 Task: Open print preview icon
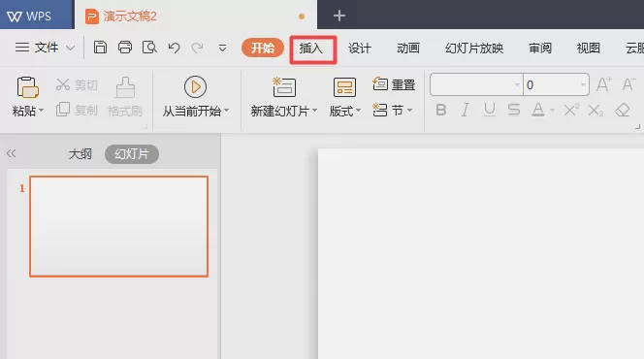point(149,48)
